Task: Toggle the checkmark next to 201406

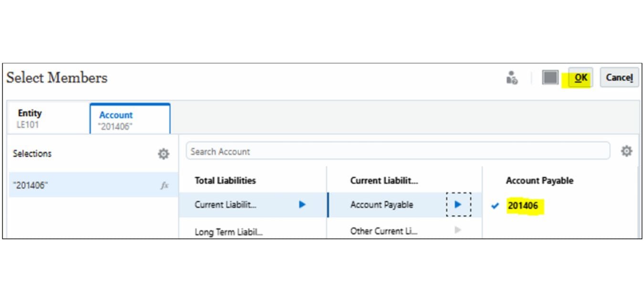Action: [495, 205]
